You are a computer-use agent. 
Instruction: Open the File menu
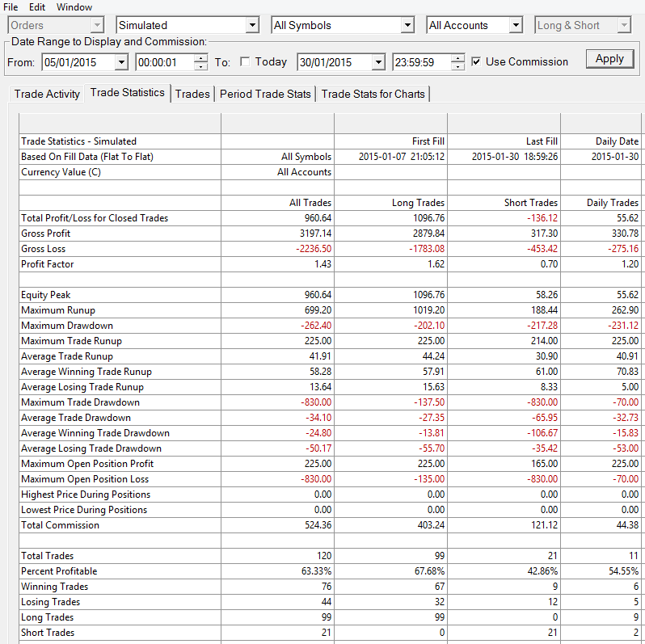(11, 7)
